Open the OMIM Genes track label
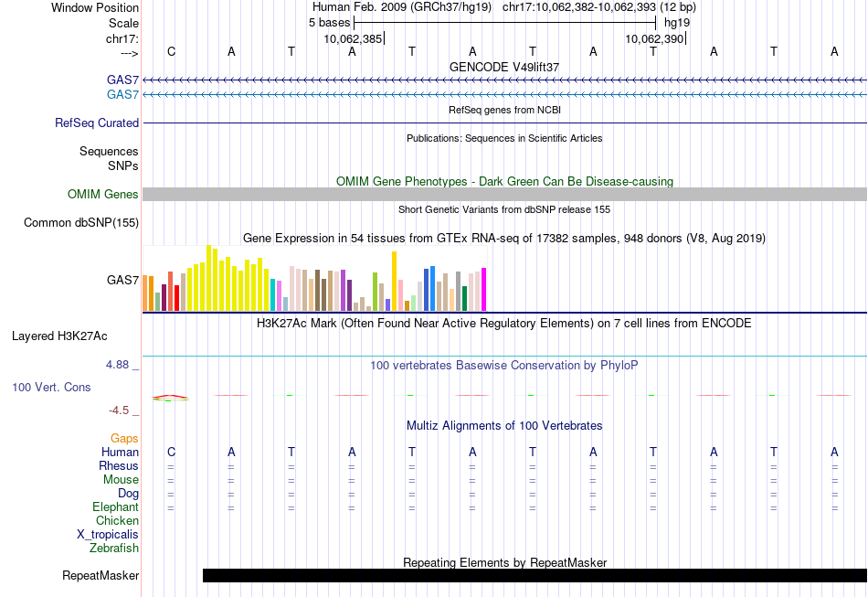Viewport: 868px width, 597px height. pyautogui.click(x=103, y=195)
